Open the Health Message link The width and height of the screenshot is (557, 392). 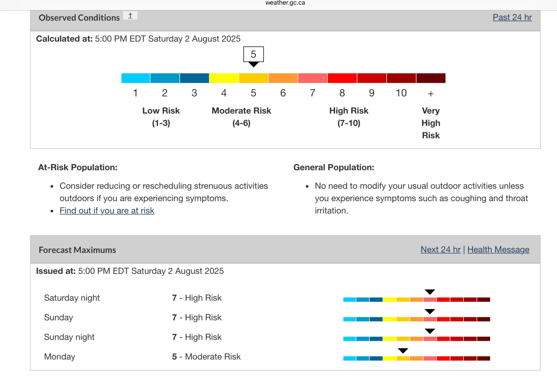tap(498, 249)
